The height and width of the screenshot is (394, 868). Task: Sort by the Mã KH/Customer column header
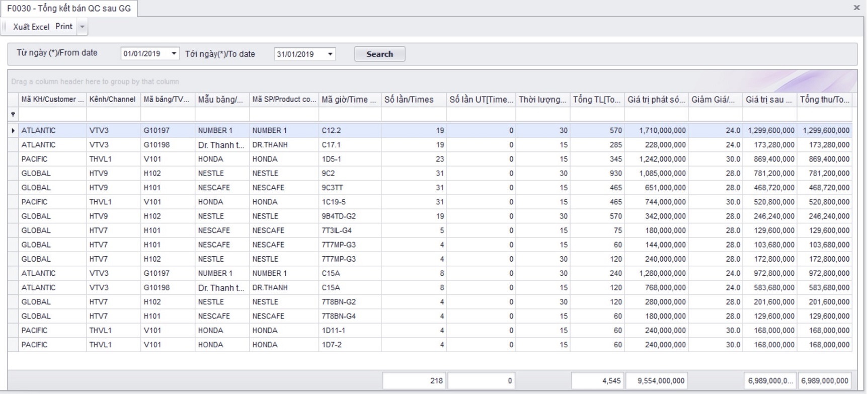point(52,100)
